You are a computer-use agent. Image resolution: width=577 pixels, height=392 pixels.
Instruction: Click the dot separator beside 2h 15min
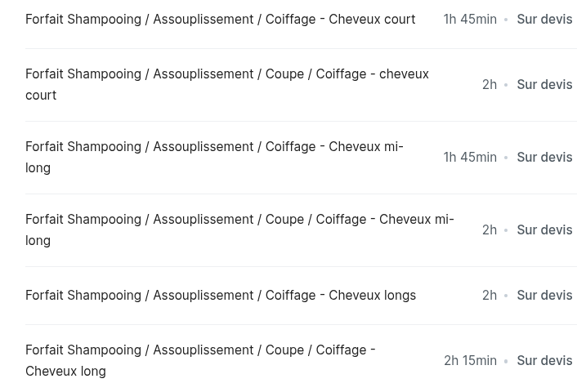tap(506, 361)
